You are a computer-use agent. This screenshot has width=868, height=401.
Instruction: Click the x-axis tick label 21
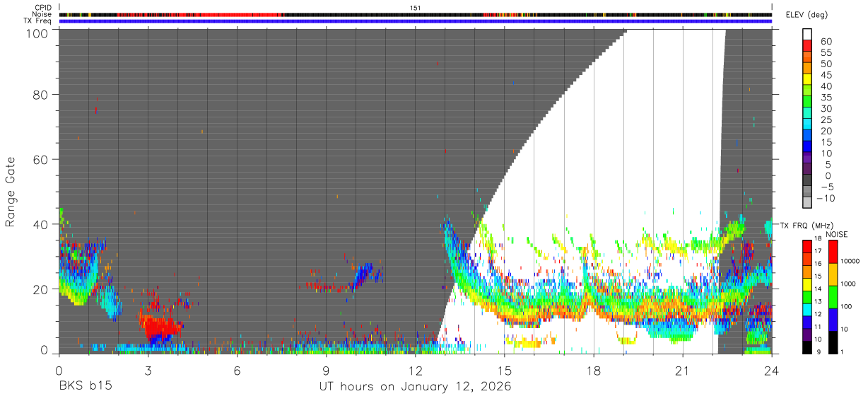(683, 371)
